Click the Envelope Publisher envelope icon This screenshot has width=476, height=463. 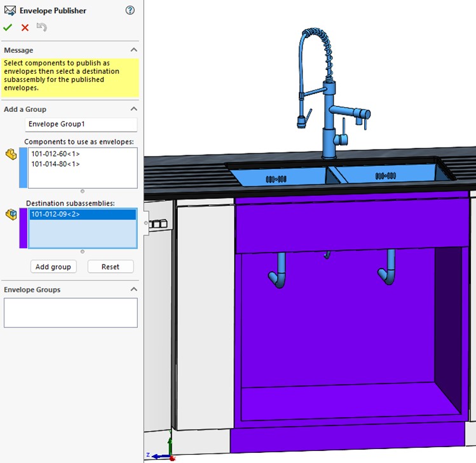point(10,11)
